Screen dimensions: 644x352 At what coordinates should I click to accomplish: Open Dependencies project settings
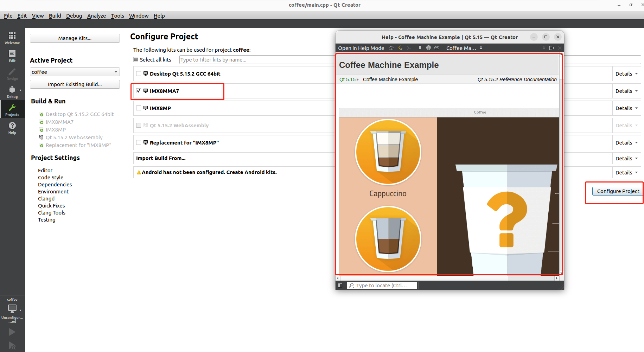tap(55, 184)
